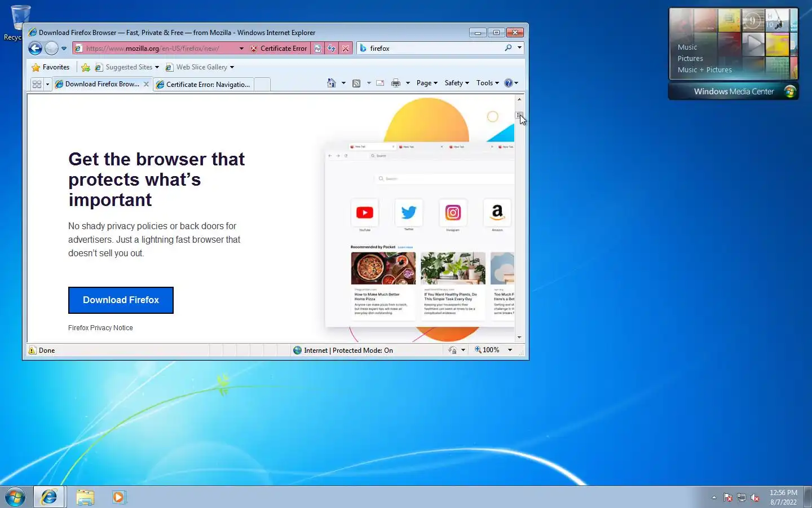Open the Tools menu

488,83
